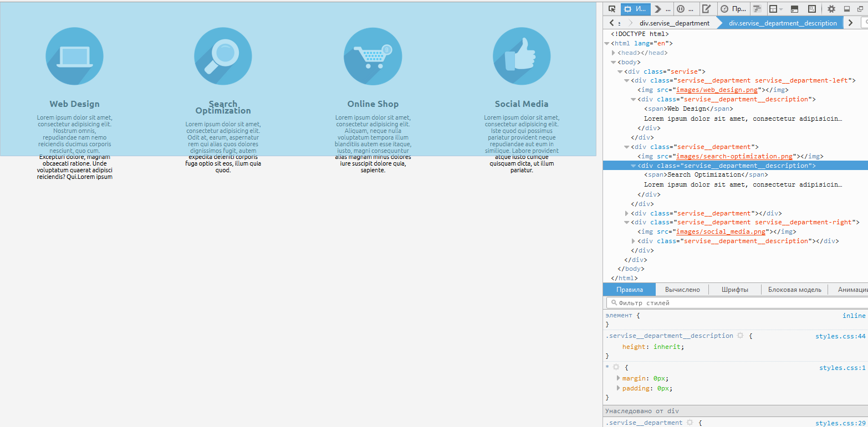Activate the element picker tool
868x427 pixels.
tap(612, 9)
